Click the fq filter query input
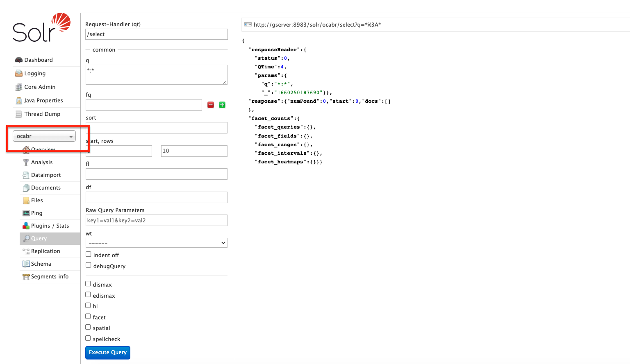Viewport: 630px width, 364px height. click(x=144, y=105)
